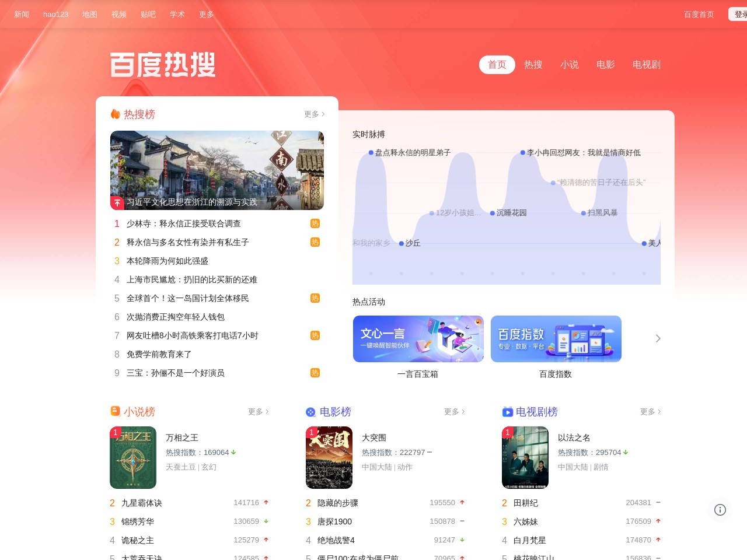
Task: Expand 小说榜 via its 更多 link
Action: pos(259,412)
